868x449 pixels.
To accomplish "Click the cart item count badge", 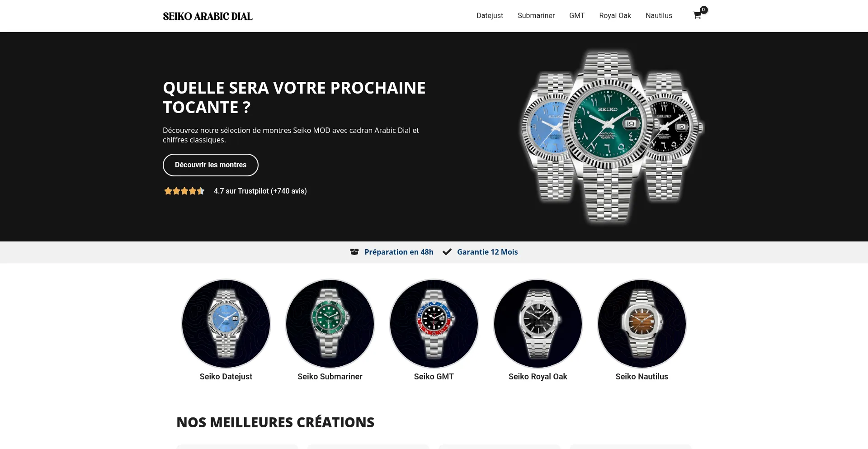I will [703, 9].
